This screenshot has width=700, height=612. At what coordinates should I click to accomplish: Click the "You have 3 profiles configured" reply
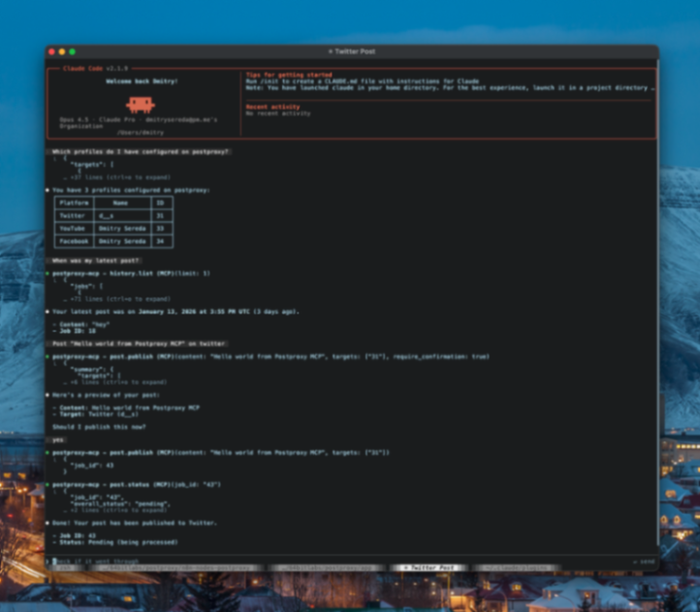(131, 190)
